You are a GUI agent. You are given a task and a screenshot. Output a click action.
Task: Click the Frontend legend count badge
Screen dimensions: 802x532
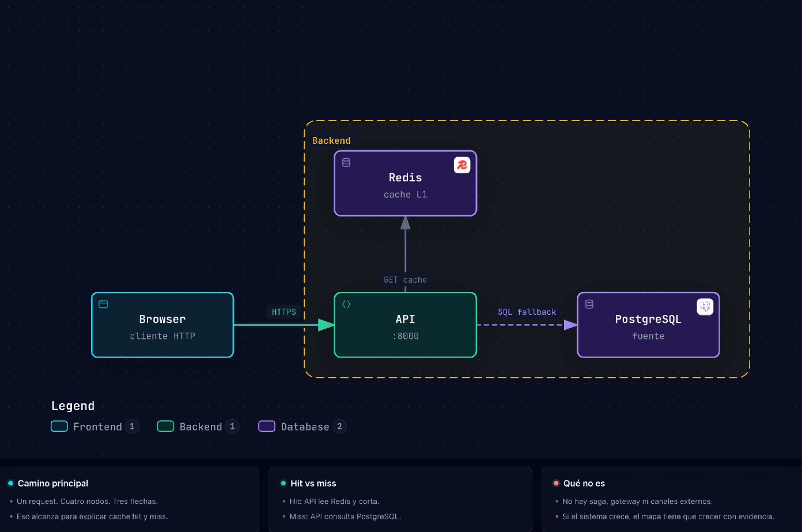132,427
